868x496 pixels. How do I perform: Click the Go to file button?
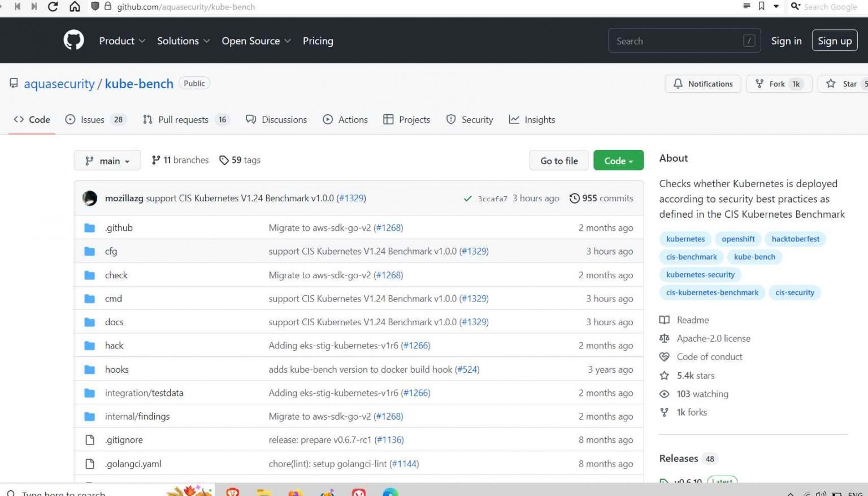tap(558, 160)
